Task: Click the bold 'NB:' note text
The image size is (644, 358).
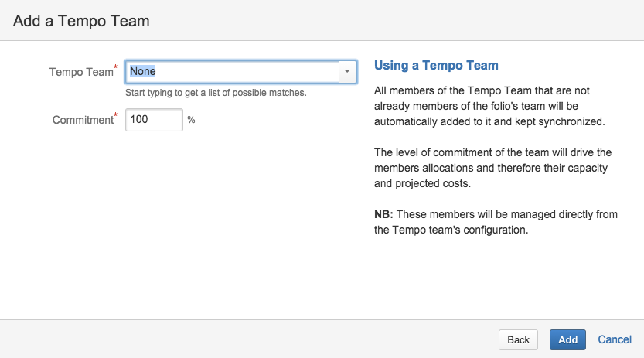Action: [x=385, y=214]
